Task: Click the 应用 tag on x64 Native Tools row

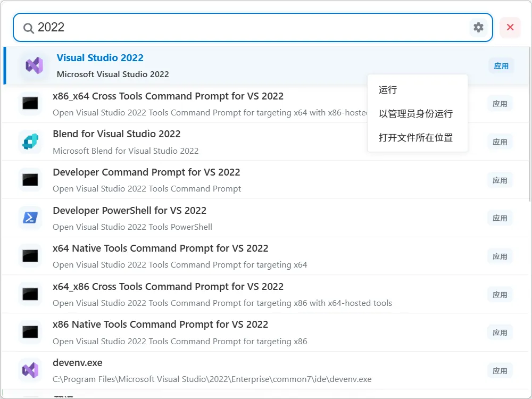Action: 500,256
